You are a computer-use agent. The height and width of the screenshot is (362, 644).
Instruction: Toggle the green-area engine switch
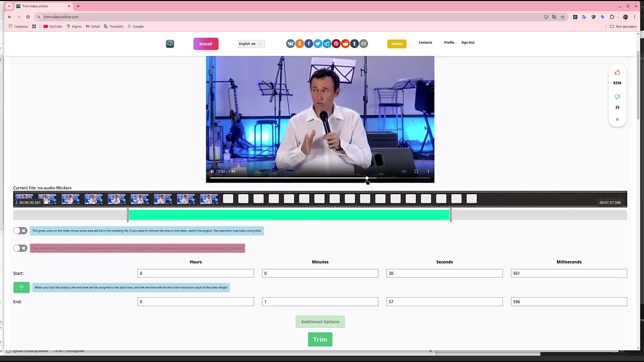[20, 231]
